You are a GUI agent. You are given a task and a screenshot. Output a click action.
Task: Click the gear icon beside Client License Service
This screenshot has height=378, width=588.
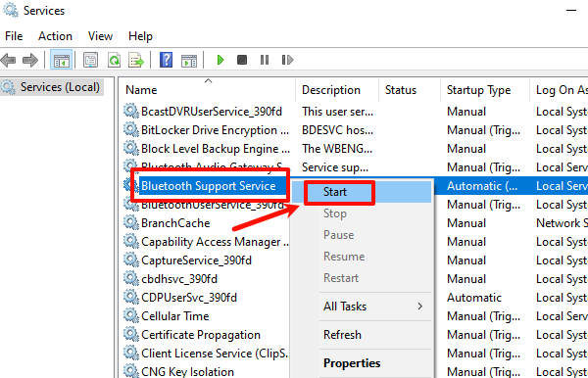pyautogui.click(x=131, y=354)
